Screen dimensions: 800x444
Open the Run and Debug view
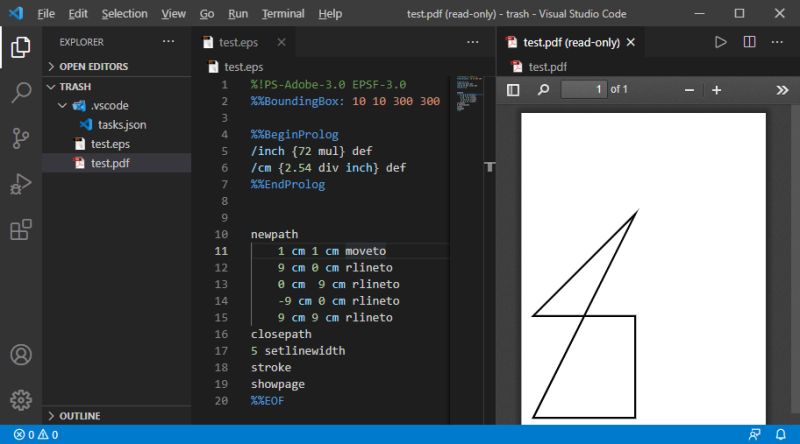[20, 184]
